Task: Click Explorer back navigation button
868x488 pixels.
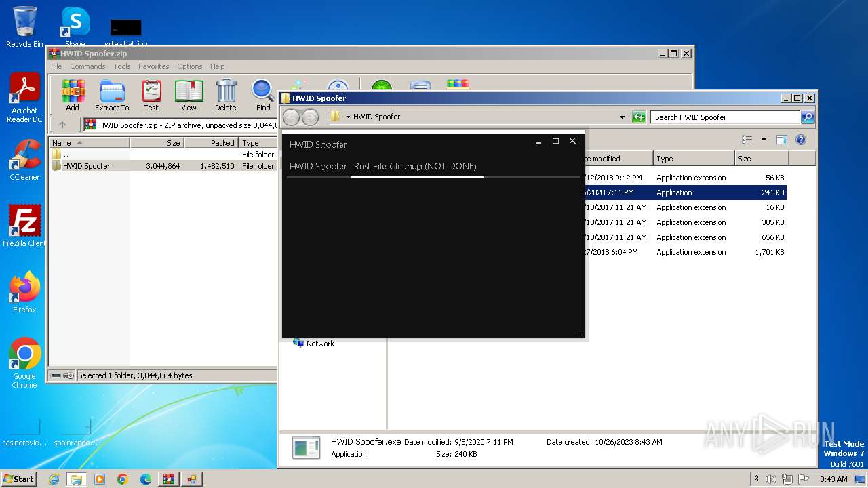Action: (291, 117)
